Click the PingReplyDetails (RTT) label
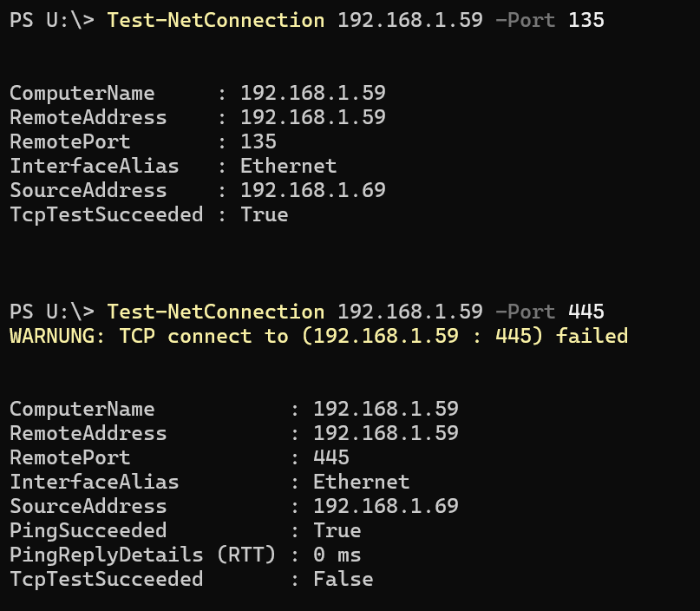The width and height of the screenshot is (700, 611). coord(143,555)
